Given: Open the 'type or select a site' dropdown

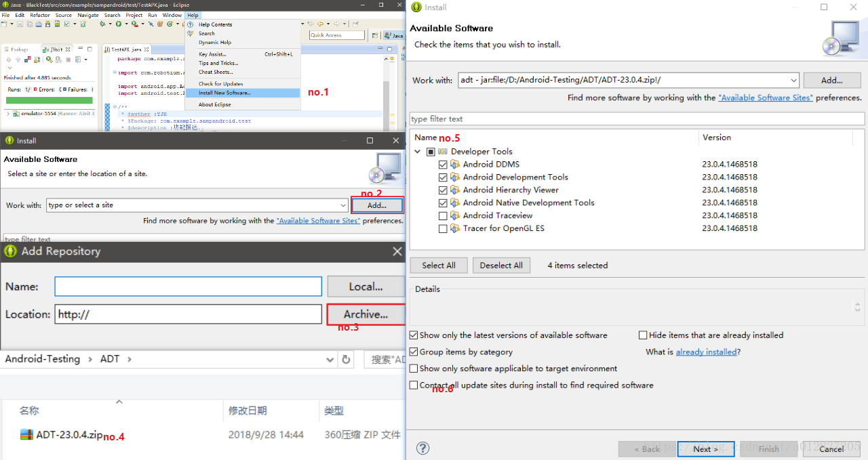Looking at the screenshot, I should point(344,205).
